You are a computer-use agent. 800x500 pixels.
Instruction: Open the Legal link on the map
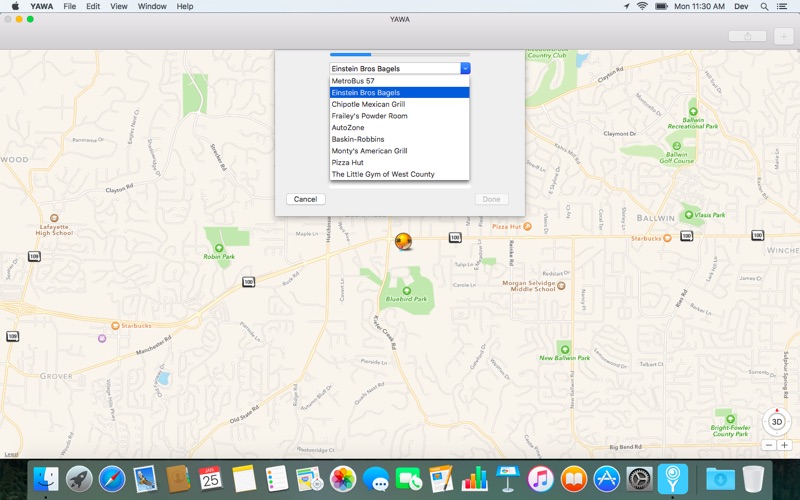[11, 454]
